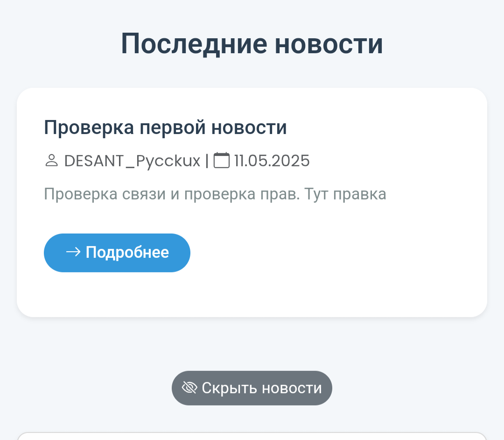Click the partially visible card at bottom
504x440 pixels.
pyautogui.click(x=252, y=436)
